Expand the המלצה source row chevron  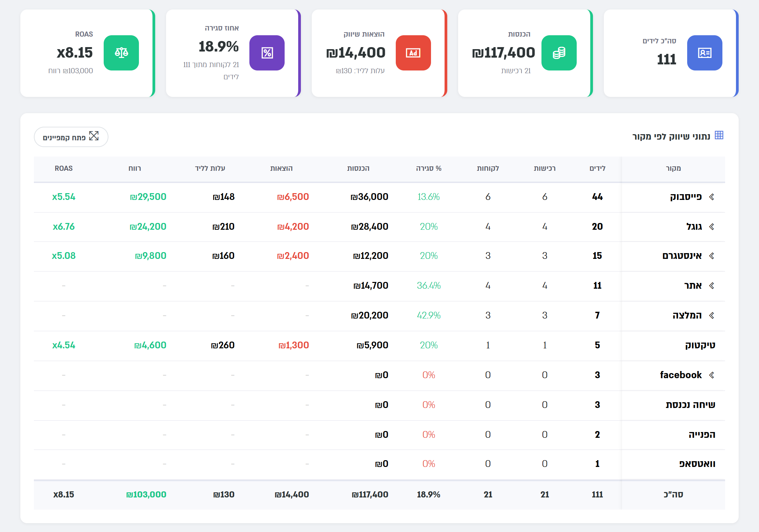tap(712, 315)
